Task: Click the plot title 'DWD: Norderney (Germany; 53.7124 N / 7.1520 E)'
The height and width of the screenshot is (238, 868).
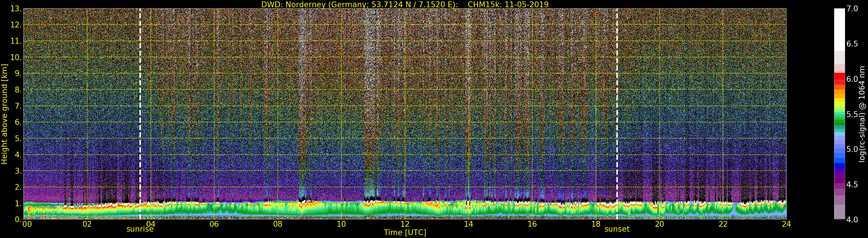Action: (x=360, y=4)
